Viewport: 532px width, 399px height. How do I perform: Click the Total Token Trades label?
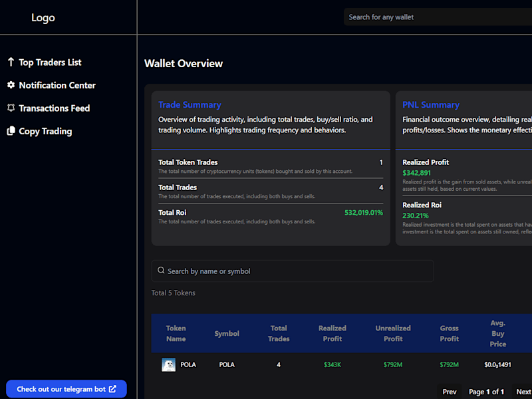coord(188,162)
